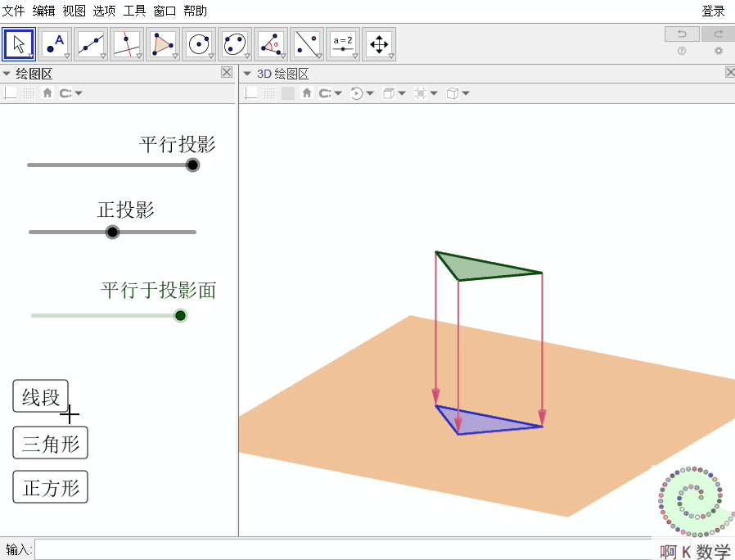Click the clipping box icon
This screenshot has height=560, width=735.
(421, 93)
